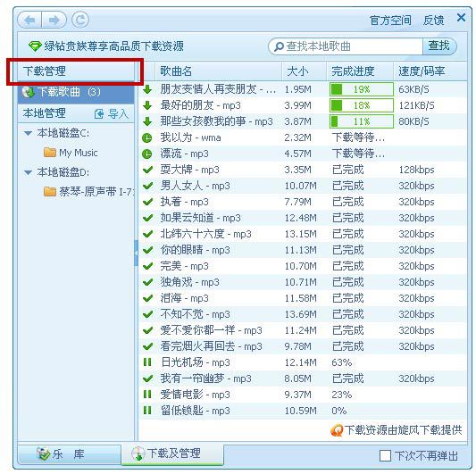This screenshot has width=476, height=474.
Task: Click 绿钻贵族尊享高品质下载资源 link
Action: 113,46
